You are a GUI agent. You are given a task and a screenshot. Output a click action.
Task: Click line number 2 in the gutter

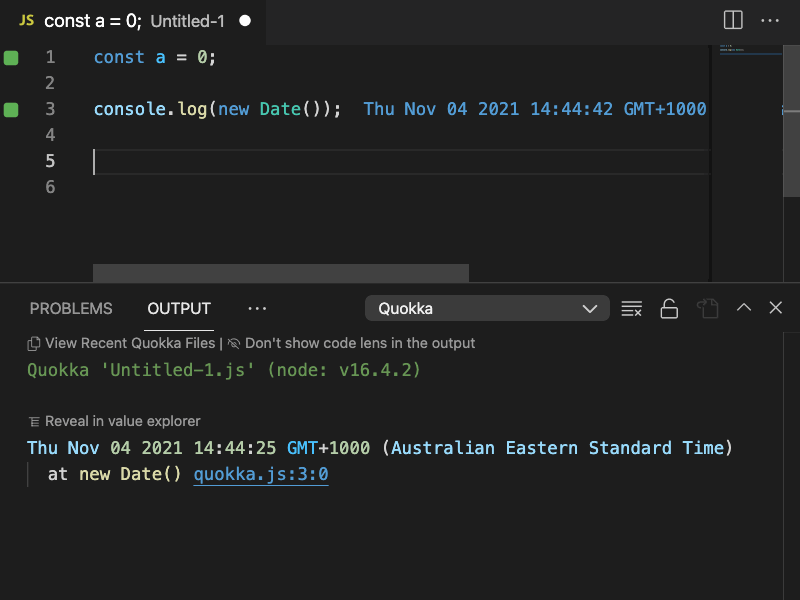[50, 83]
